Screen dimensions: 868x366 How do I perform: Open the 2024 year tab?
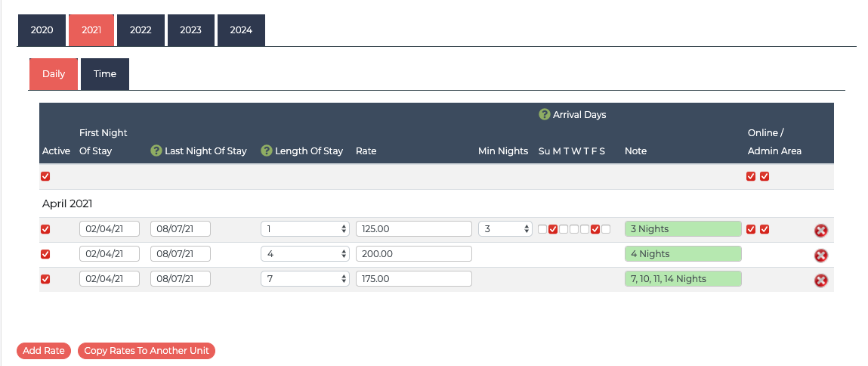point(241,30)
